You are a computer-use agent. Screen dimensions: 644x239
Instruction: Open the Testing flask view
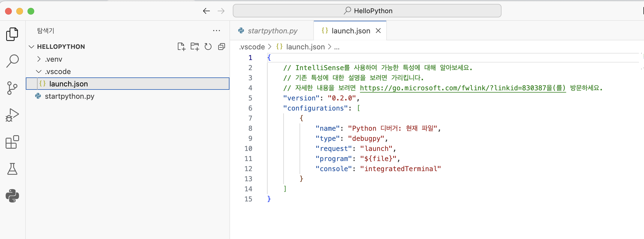click(12, 169)
